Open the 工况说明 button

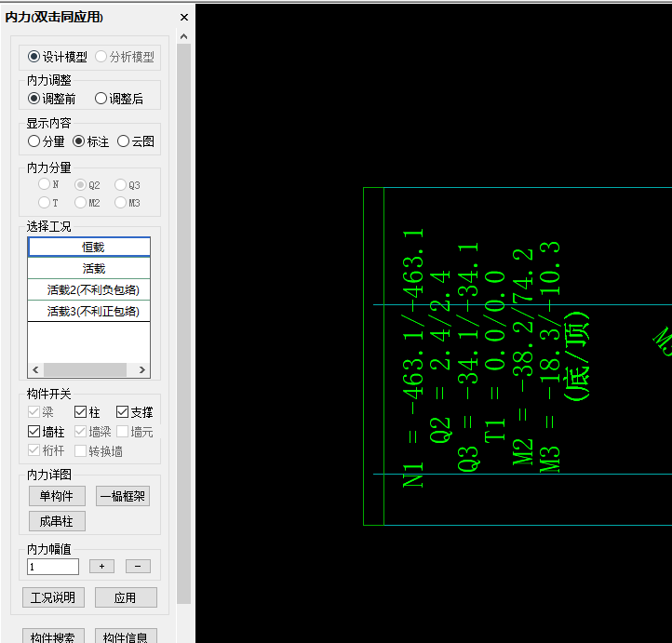pyautogui.click(x=53, y=597)
